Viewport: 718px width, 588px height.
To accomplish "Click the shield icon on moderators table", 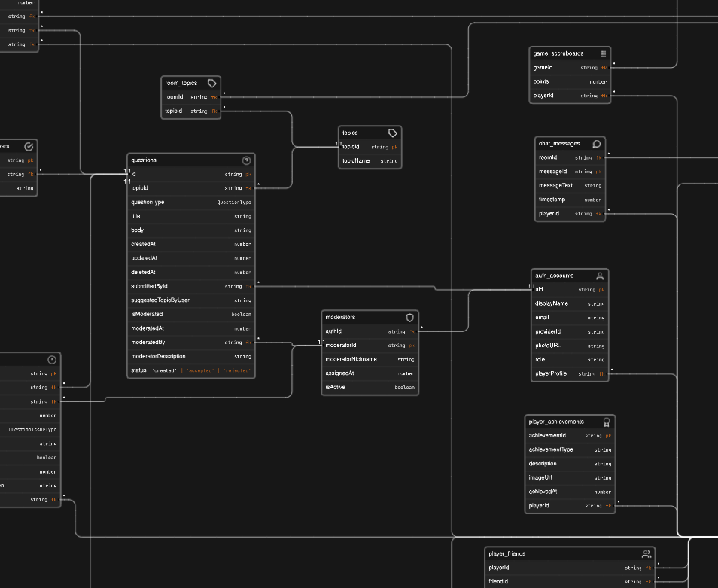I will (410, 318).
